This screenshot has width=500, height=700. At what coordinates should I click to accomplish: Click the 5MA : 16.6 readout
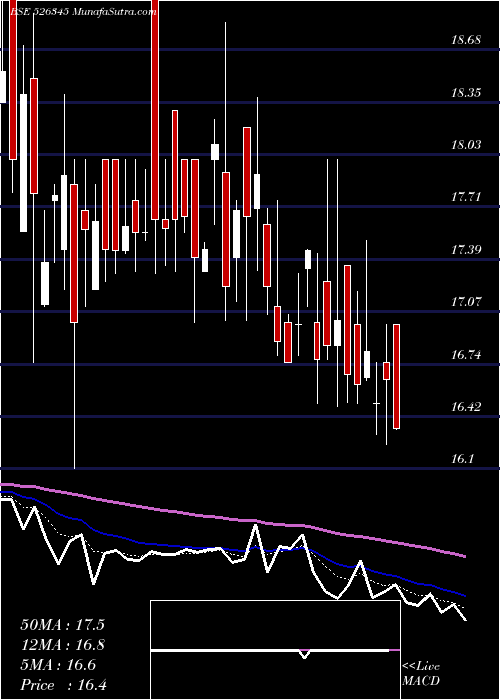(x=58, y=665)
